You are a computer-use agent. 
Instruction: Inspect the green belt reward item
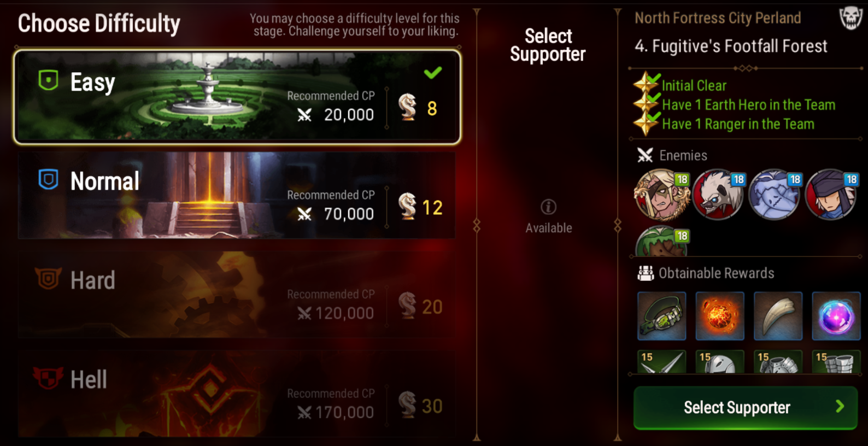661,316
